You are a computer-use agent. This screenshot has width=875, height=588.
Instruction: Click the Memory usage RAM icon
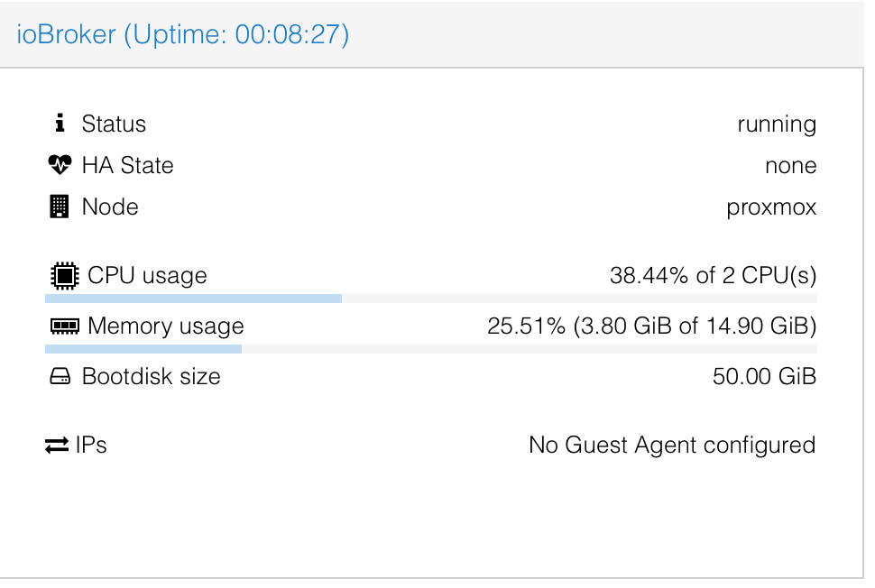click(65, 326)
